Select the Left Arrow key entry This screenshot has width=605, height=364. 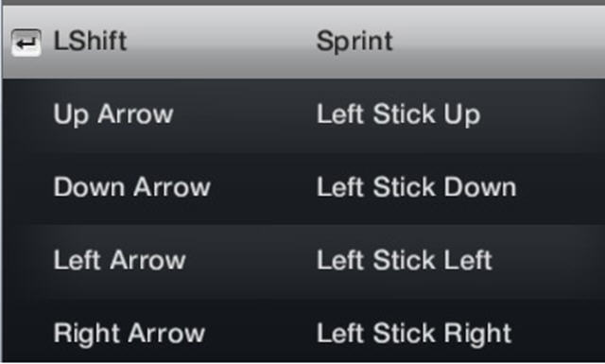coord(120,260)
